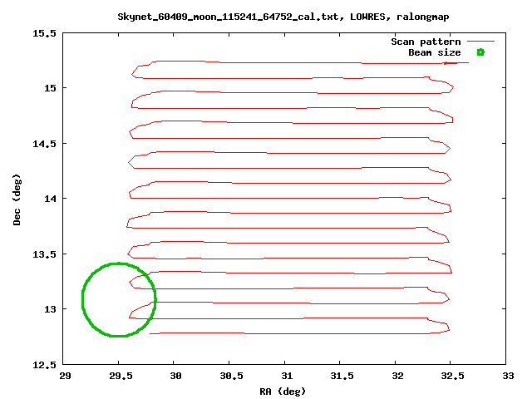Click the 'Beam size' legend label
Image resolution: width=532 pixels, height=399 pixels.
tap(434, 52)
